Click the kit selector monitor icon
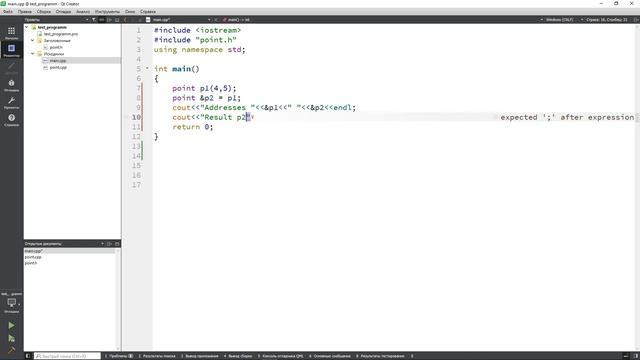 [x=11, y=303]
